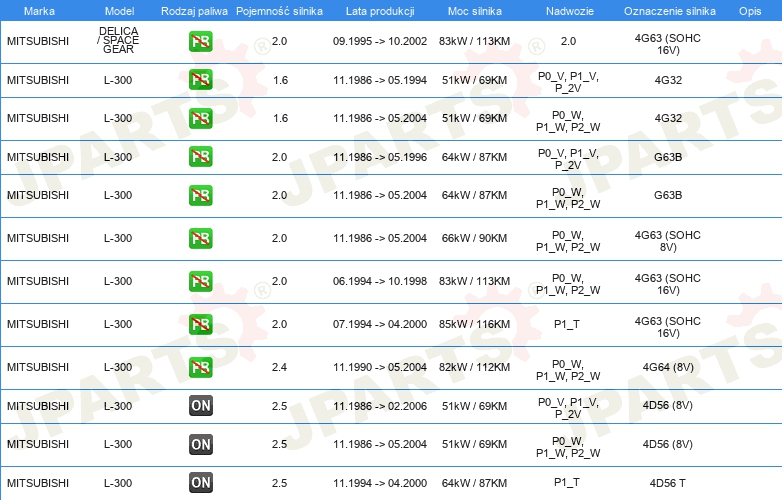This screenshot has height=500, width=782.
Task: Select the production years 11.1986 -> 05.1994
Action: point(380,80)
